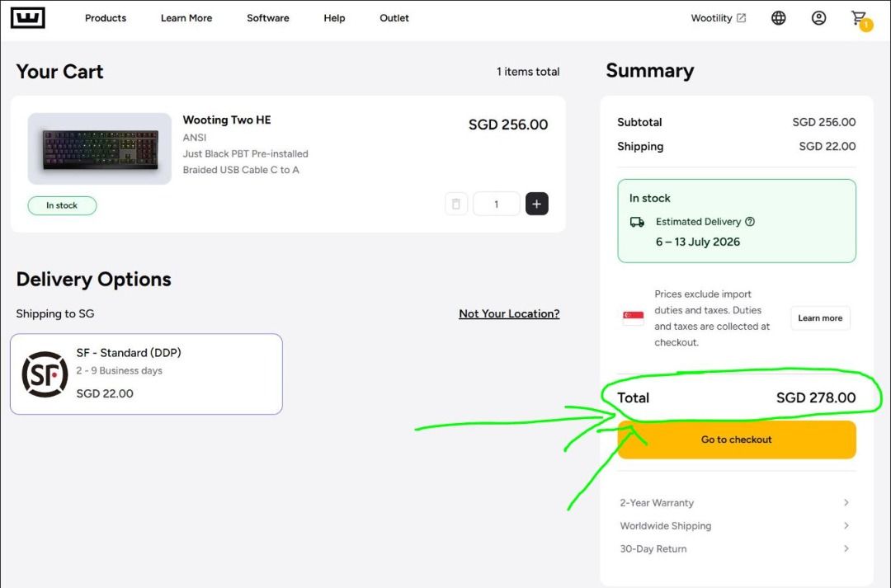Increase quantity with the plus button
The height and width of the screenshot is (588, 891).
pyautogui.click(x=536, y=204)
